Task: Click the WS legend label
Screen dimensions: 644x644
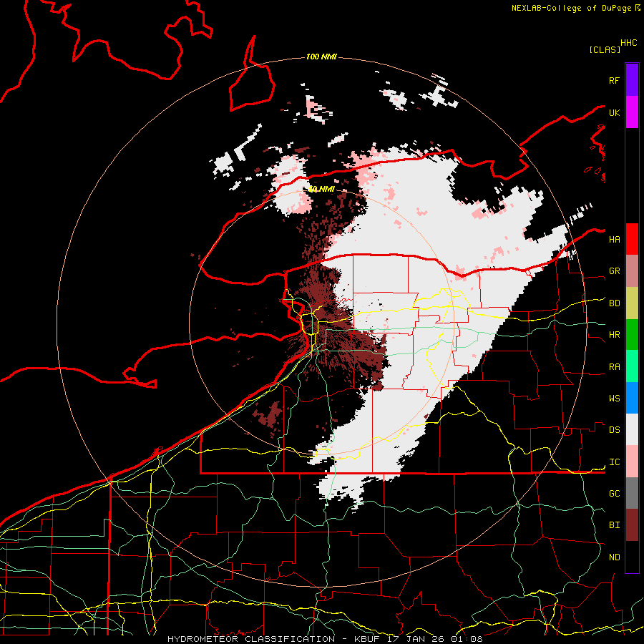Action: [614, 399]
